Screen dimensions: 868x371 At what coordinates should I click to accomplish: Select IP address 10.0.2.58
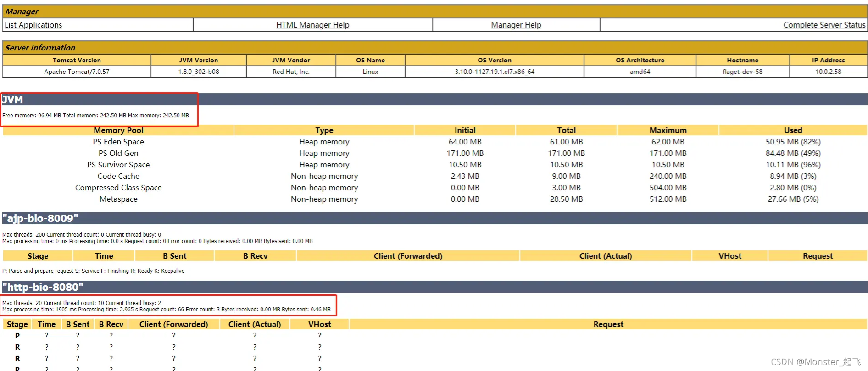pos(828,72)
